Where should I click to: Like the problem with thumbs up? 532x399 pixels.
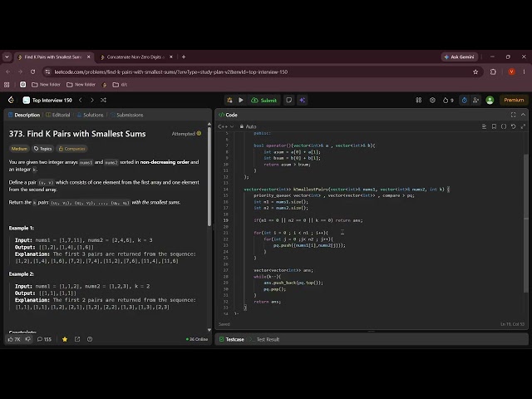point(14,339)
